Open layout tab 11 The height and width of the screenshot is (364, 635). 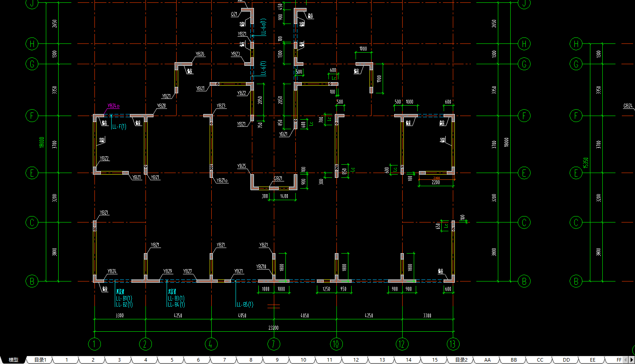pyautogui.click(x=330, y=360)
